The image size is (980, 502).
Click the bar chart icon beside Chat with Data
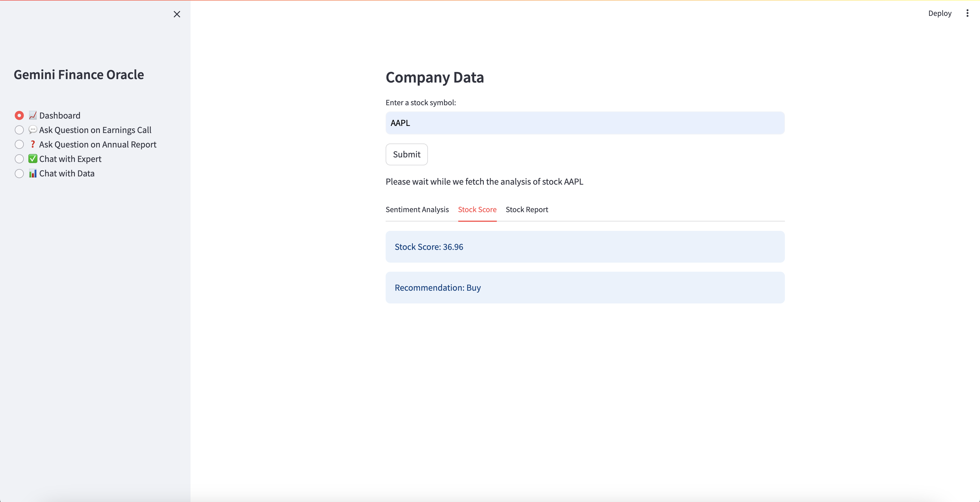click(32, 173)
